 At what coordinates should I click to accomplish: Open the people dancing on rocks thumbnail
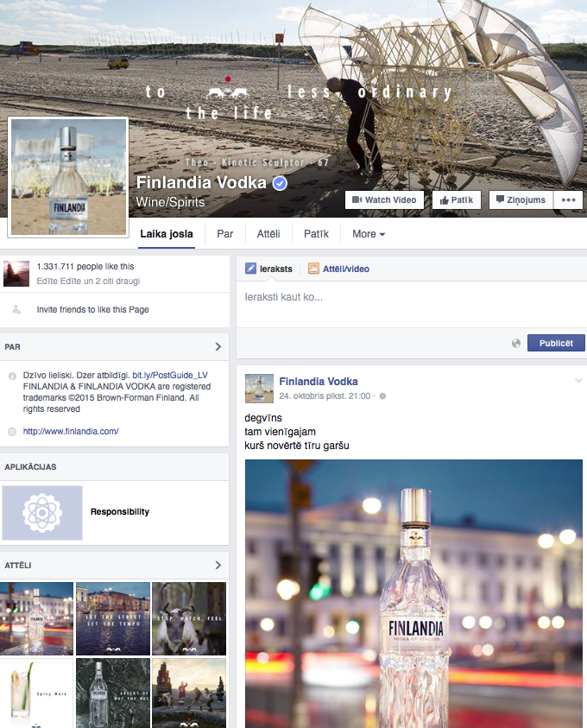pos(189,693)
